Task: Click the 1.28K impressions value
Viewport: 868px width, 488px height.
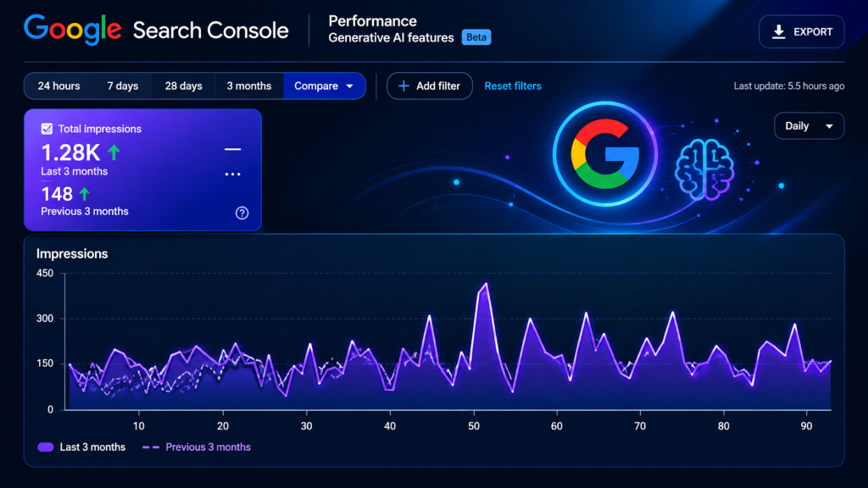Action: click(x=70, y=152)
